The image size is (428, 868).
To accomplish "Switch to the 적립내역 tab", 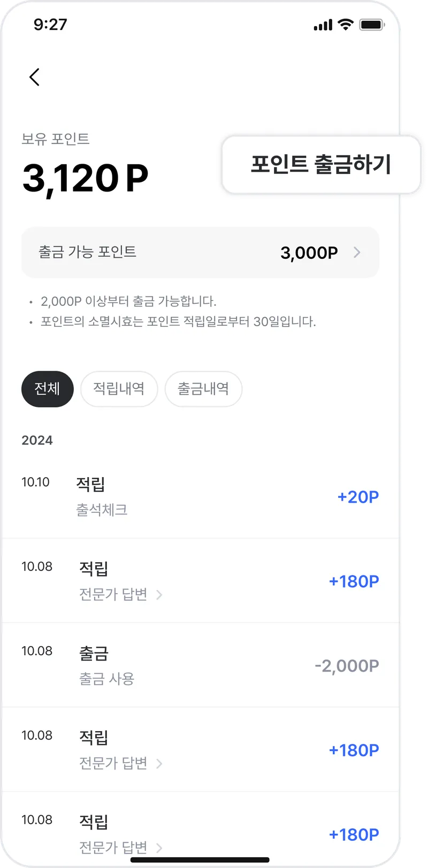I will point(119,389).
